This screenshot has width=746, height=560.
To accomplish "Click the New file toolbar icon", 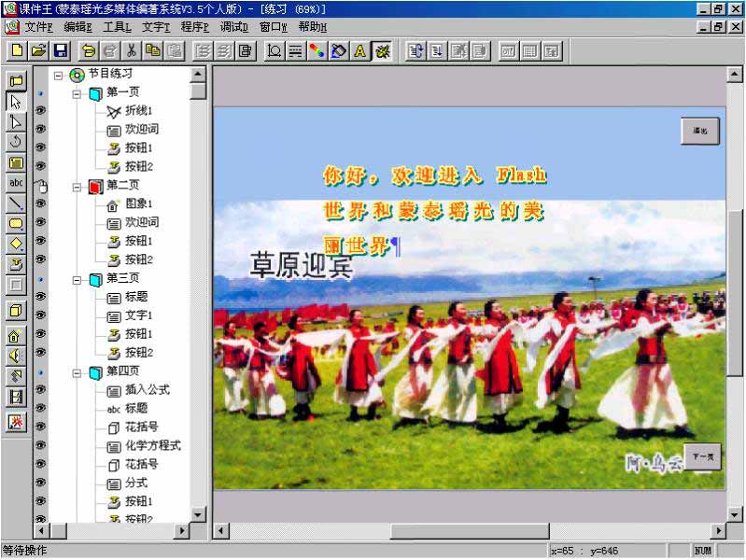I will (x=17, y=50).
